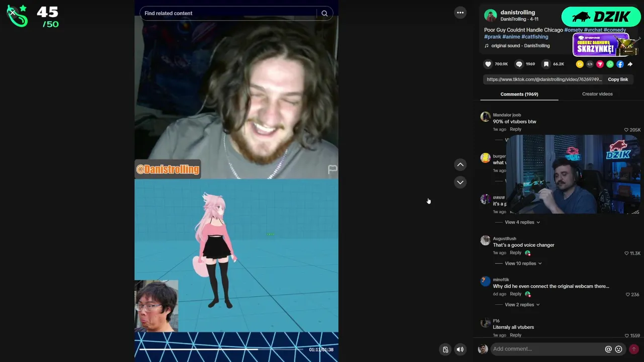
Task: Open Mandalor joob's avatar
Action: tap(485, 117)
